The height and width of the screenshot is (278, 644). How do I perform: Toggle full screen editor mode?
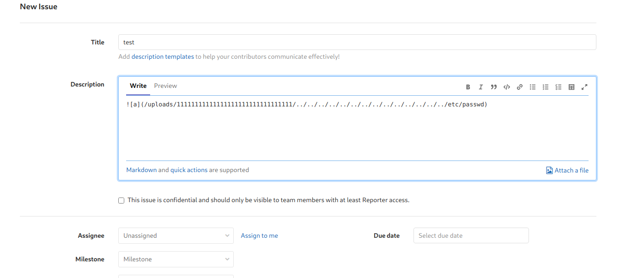584,87
